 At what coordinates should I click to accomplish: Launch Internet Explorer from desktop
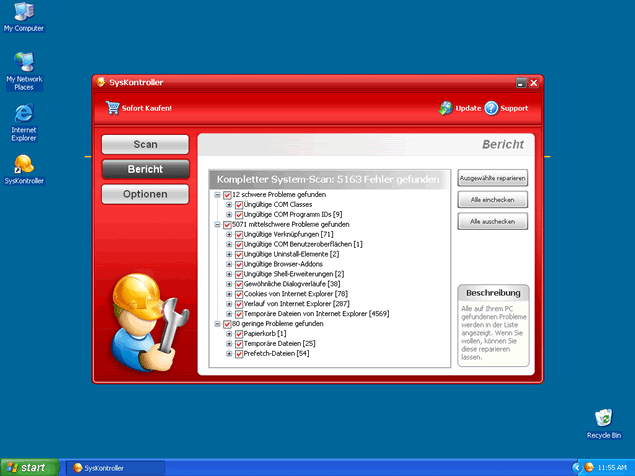23,114
